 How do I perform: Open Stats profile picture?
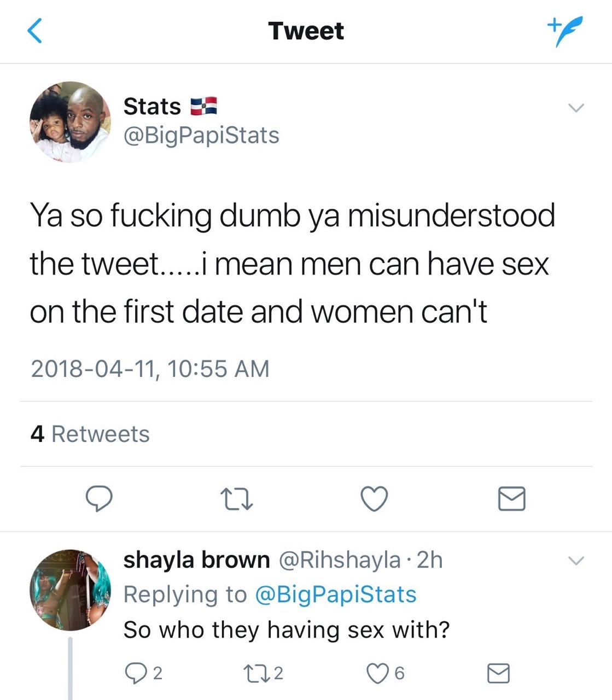70,122
